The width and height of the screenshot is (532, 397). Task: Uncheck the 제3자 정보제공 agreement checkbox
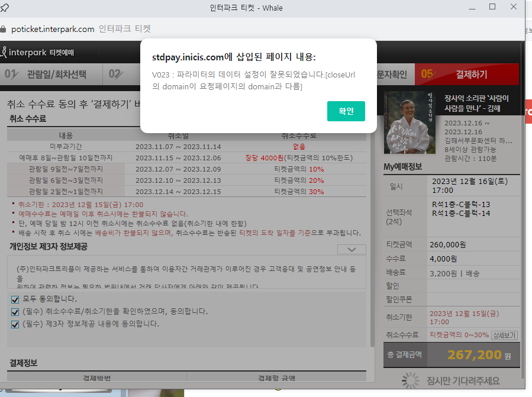(15, 324)
